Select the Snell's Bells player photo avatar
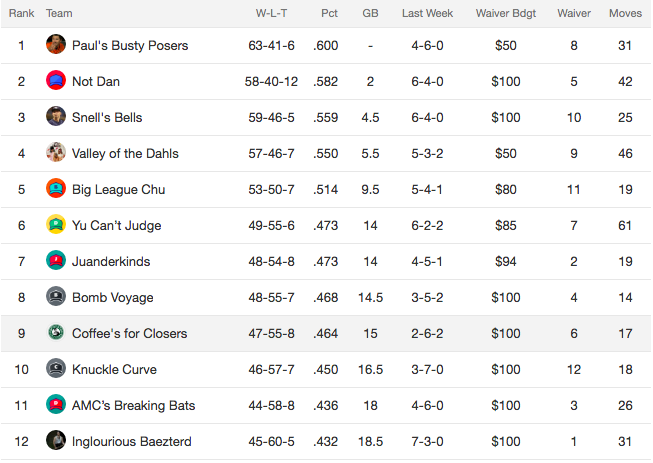 [x=56, y=116]
